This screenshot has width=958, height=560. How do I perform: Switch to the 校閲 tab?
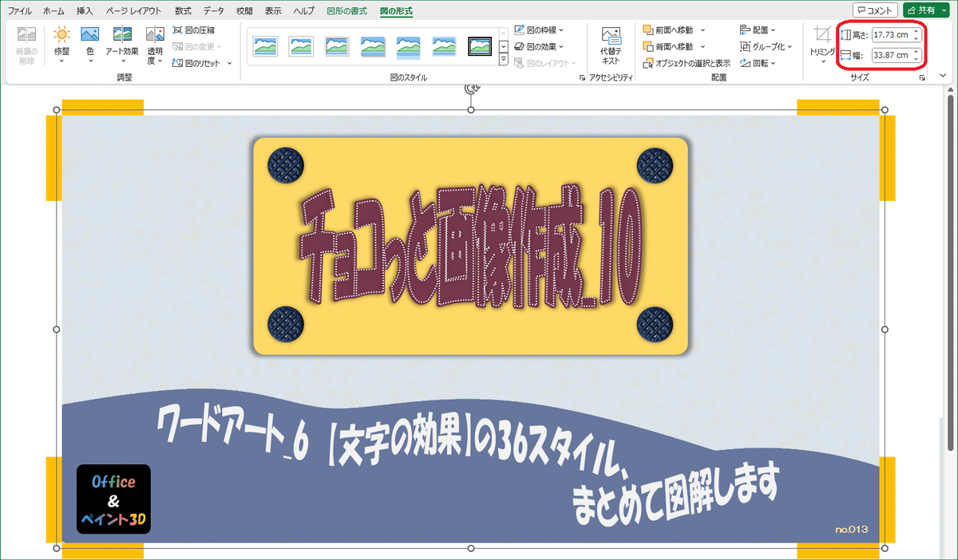[244, 11]
